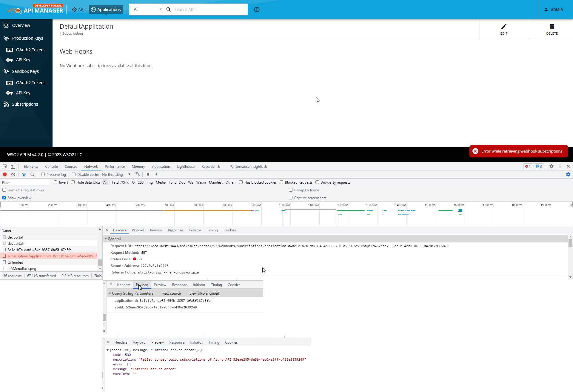Screen dimensions: 573x392
Task: Click DELETE for DefaultApplication
Action: point(552,29)
